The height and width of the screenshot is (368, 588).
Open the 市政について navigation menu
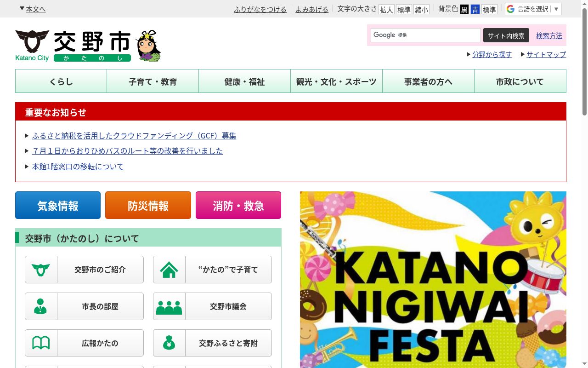point(520,81)
